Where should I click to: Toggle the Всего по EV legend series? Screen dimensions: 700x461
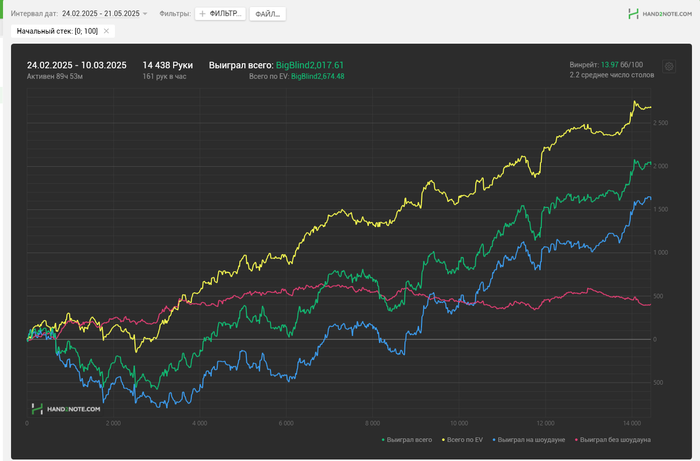(462, 440)
